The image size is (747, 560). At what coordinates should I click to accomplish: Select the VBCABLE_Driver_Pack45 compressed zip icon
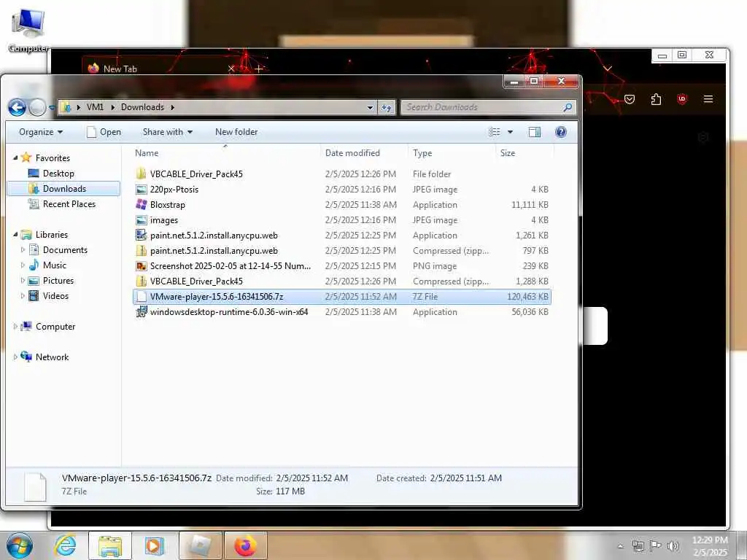[141, 281]
